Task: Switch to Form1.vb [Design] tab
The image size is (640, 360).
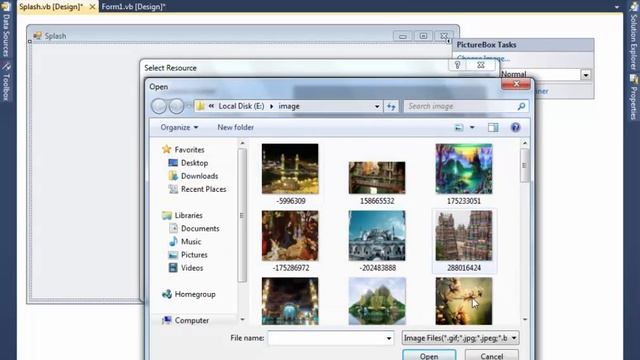Action: pos(134,7)
